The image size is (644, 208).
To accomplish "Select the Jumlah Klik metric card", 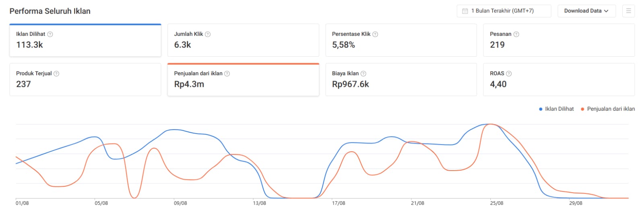I will (243, 40).
